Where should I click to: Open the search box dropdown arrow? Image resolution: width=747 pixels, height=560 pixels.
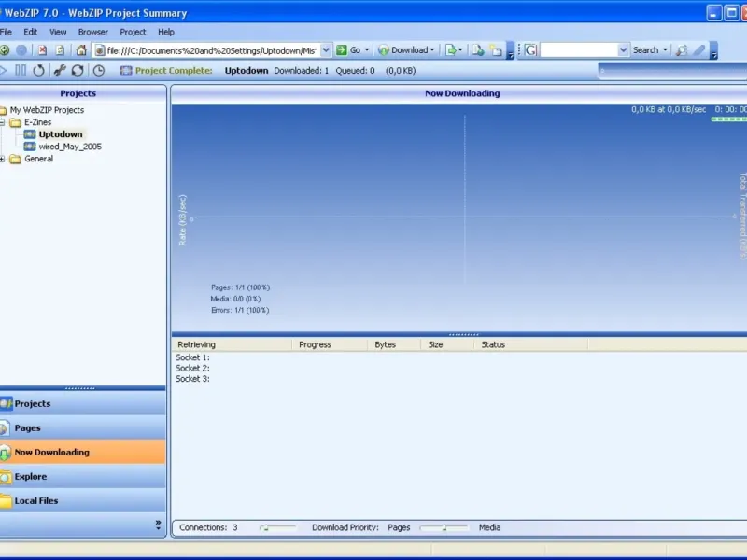click(x=623, y=50)
